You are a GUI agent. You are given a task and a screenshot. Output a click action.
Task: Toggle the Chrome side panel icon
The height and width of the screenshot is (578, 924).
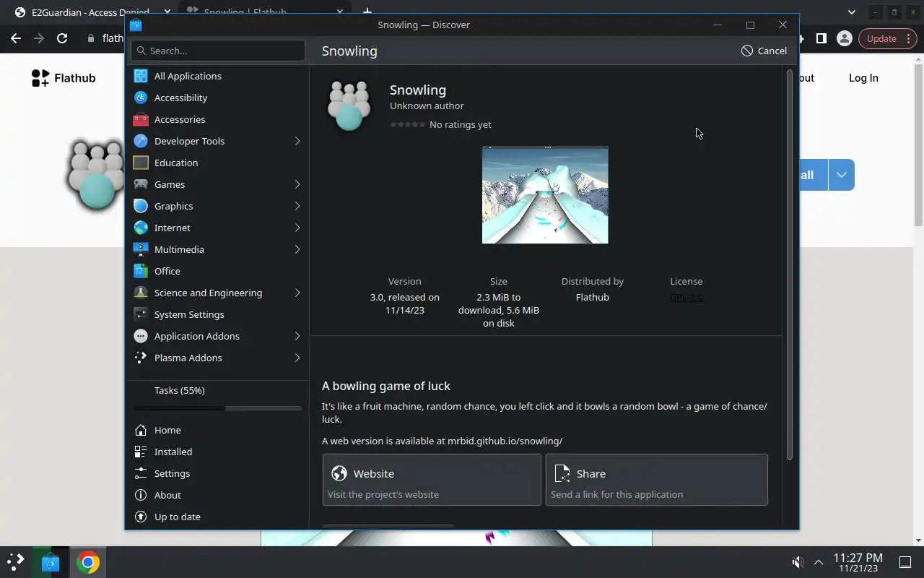[x=821, y=38]
